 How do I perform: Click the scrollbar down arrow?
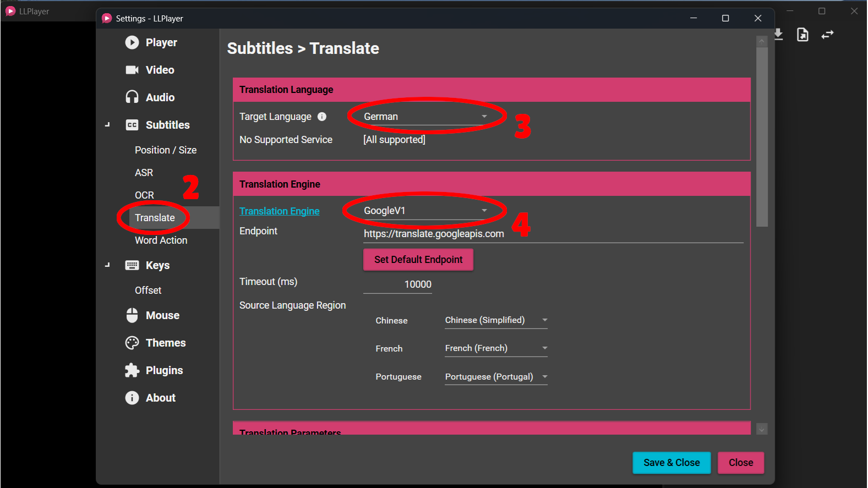click(762, 429)
